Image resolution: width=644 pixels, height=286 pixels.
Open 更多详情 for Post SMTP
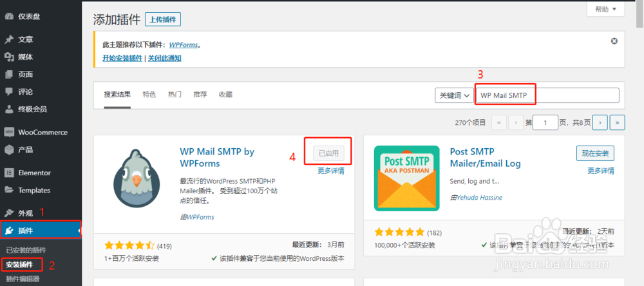pyautogui.click(x=601, y=171)
